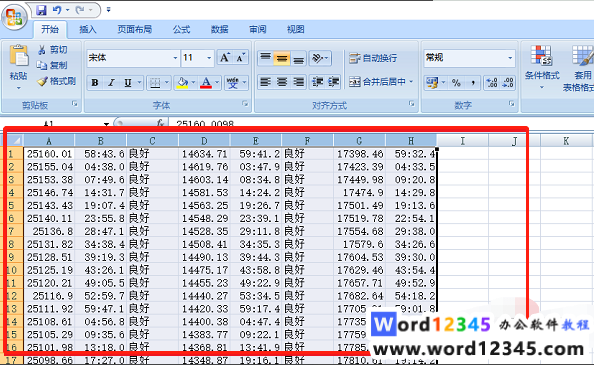Open the font size 11 dropdown

[x=209, y=58]
